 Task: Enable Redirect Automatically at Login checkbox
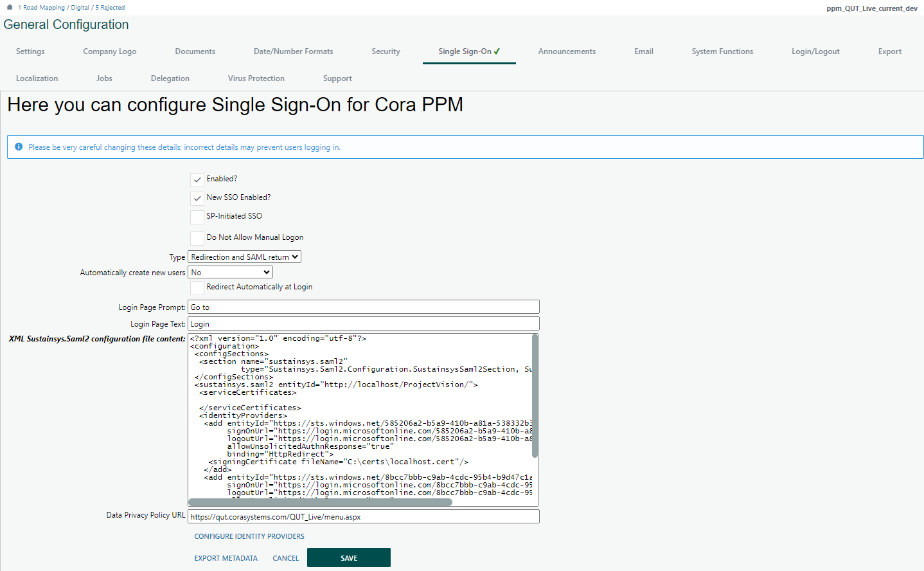pyautogui.click(x=197, y=287)
